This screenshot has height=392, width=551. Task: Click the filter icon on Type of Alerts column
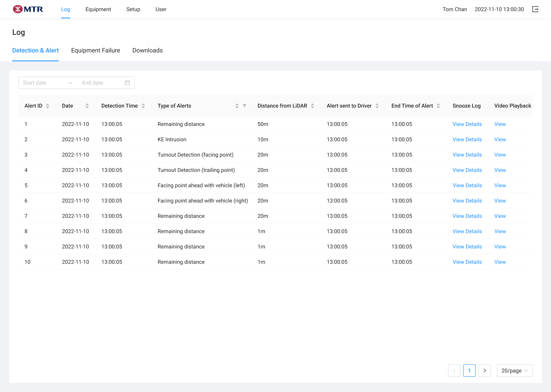click(244, 106)
